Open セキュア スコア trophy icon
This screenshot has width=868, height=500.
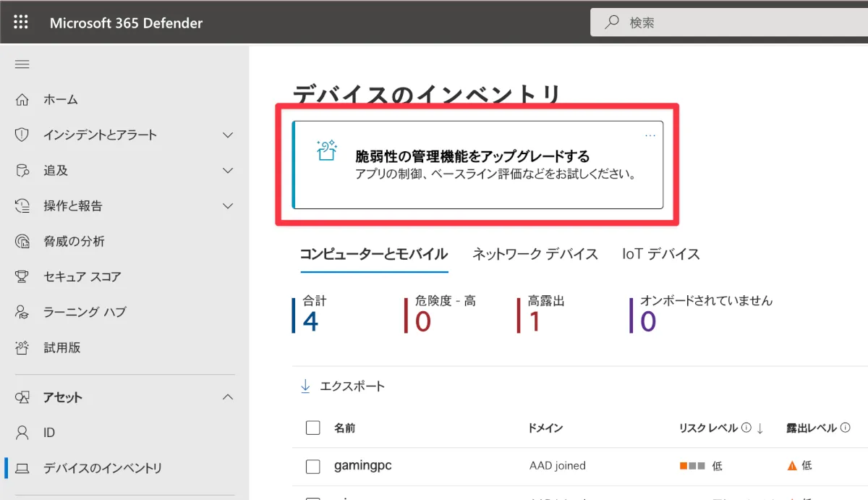click(x=22, y=277)
